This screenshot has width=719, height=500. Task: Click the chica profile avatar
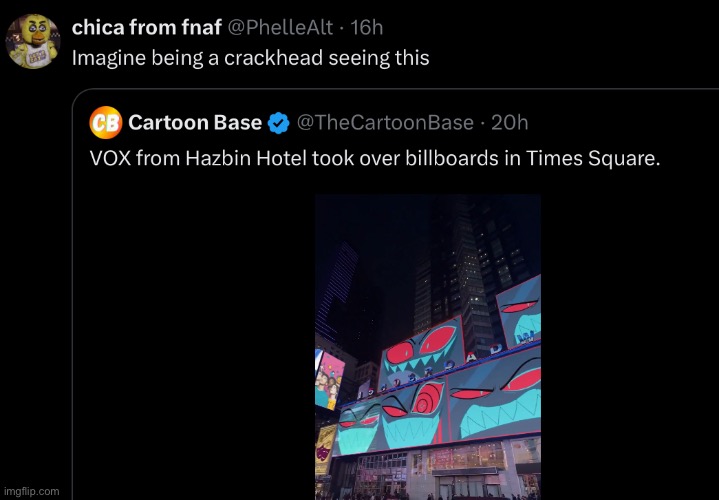coord(33,41)
